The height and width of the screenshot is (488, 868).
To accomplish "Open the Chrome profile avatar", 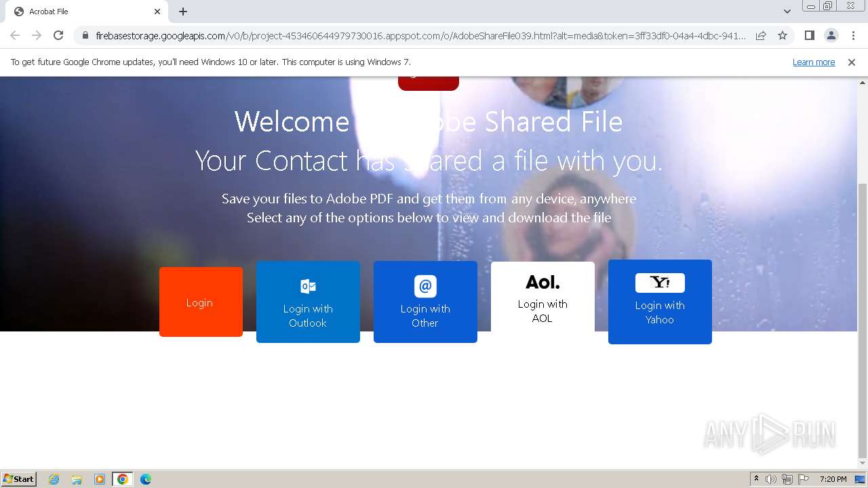I will coord(831,35).
